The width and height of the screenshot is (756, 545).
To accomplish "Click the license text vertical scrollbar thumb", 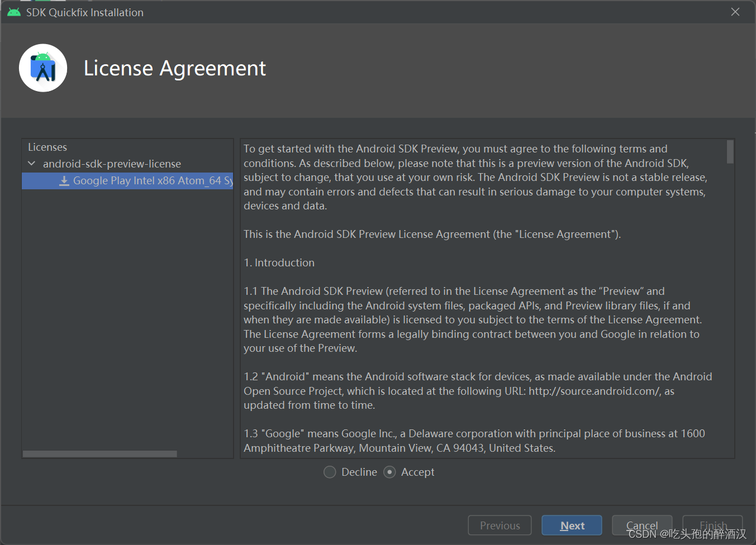I will click(x=730, y=152).
